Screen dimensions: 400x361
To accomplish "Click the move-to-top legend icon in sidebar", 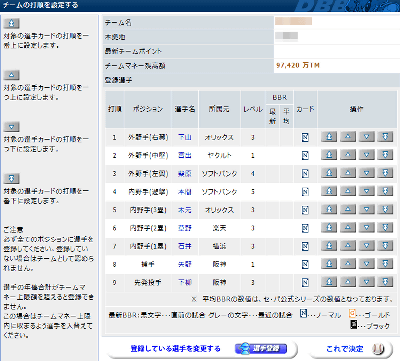I will click(x=12, y=23).
